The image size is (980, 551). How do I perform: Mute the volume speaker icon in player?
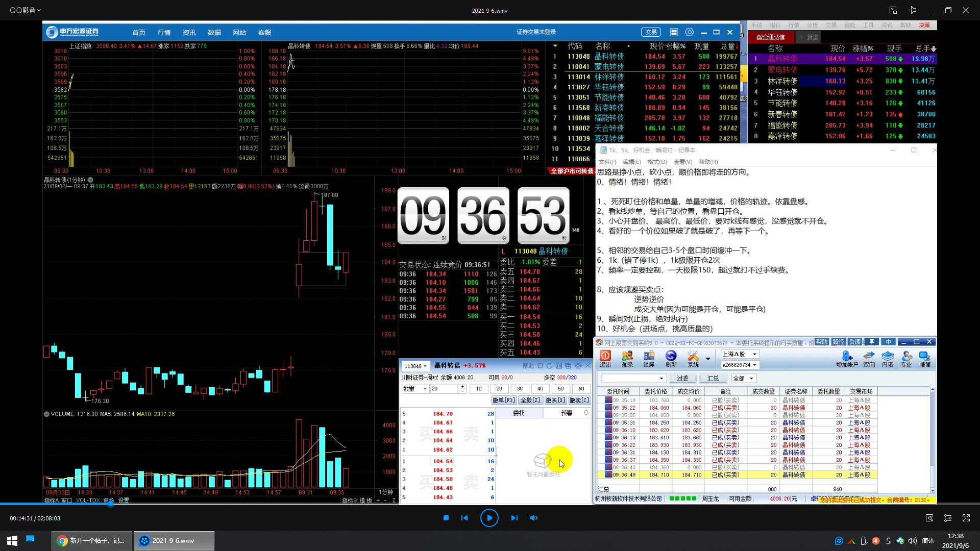click(x=534, y=518)
